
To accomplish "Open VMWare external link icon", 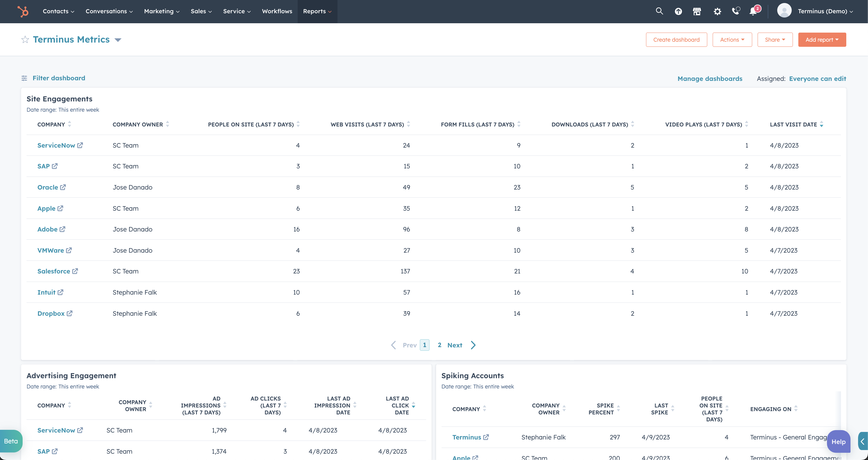I will pos(69,250).
